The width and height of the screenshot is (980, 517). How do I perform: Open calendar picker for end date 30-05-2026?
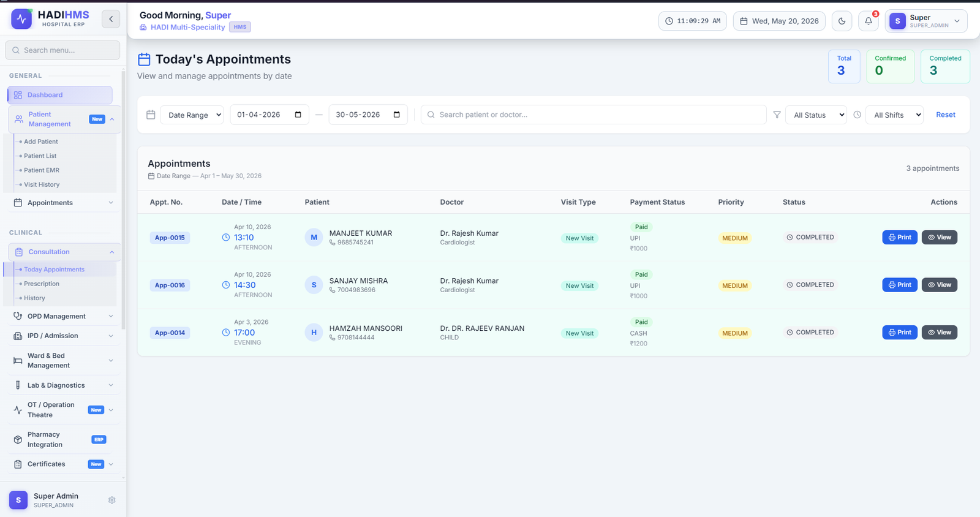pyautogui.click(x=397, y=115)
